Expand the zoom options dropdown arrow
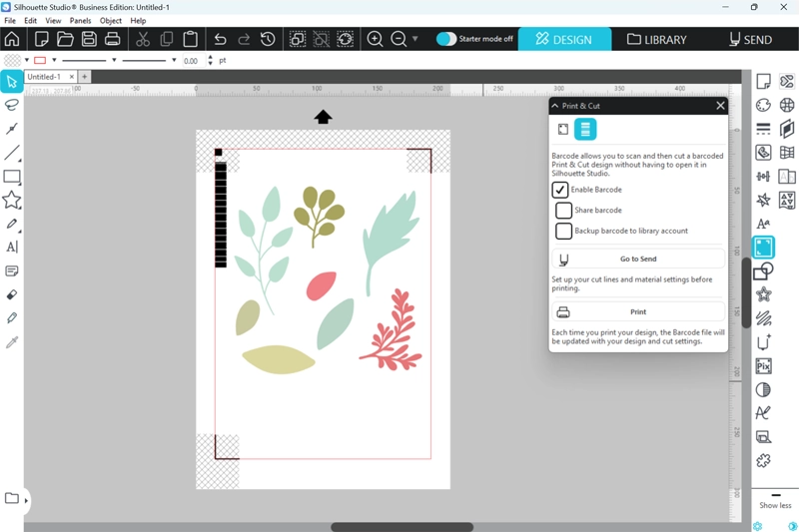This screenshot has height=532, width=799. [x=415, y=40]
